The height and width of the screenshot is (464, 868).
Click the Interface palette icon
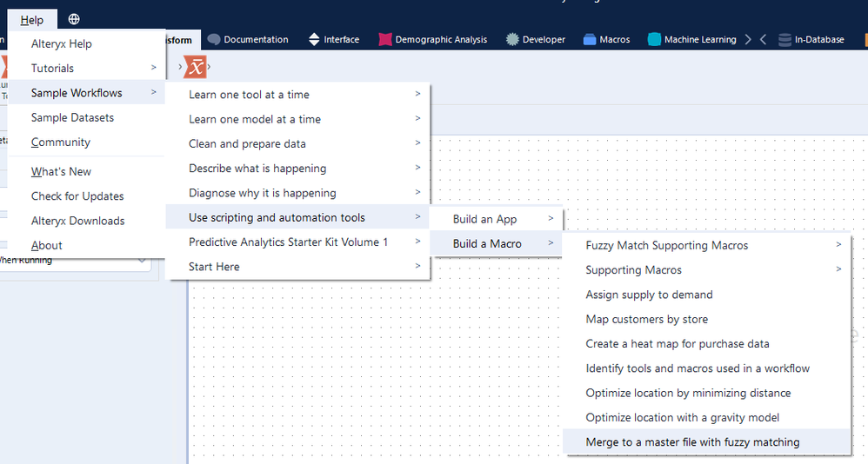tap(314, 39)
